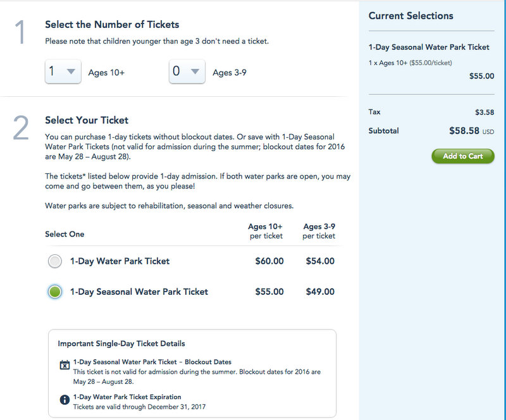Click the Important Single-Day Ticket Details heading

[121, 343]
